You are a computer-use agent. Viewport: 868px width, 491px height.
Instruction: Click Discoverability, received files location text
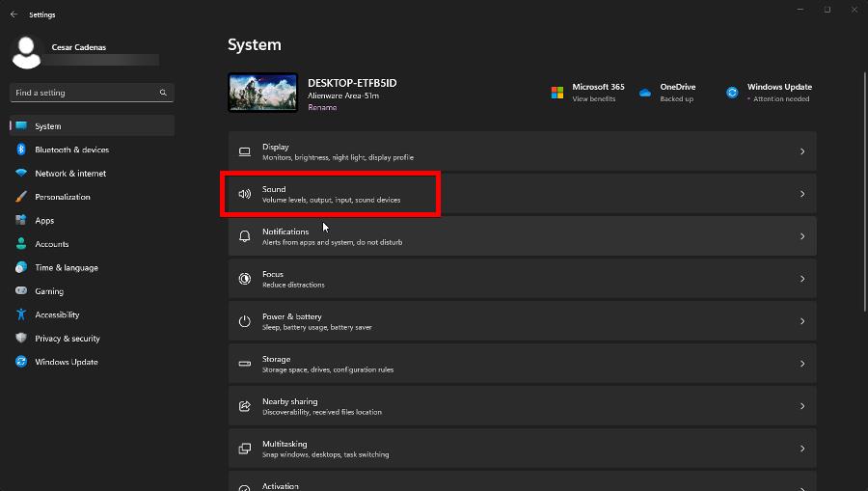click(x=321, y=412)
